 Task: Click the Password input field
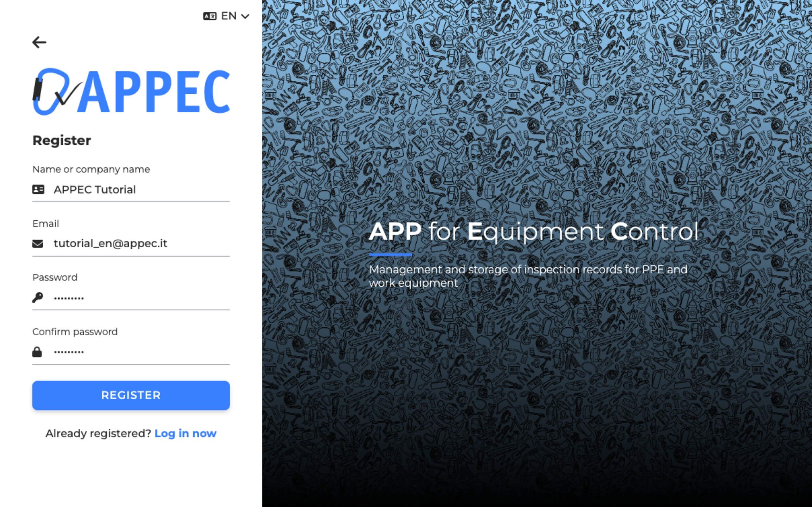[x=130, y=297]
